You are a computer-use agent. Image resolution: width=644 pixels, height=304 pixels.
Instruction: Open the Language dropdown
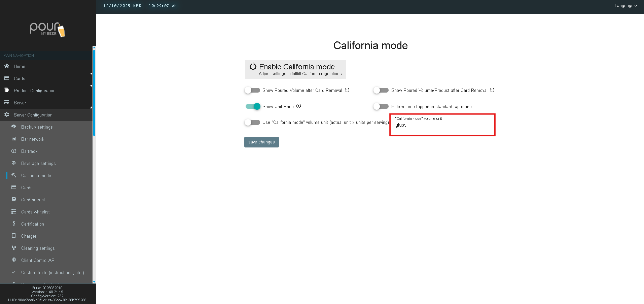point(625,6)
